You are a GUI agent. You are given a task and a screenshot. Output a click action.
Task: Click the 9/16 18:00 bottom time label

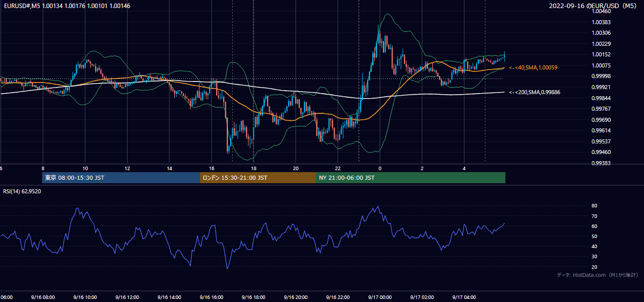[x=253, y=297]
